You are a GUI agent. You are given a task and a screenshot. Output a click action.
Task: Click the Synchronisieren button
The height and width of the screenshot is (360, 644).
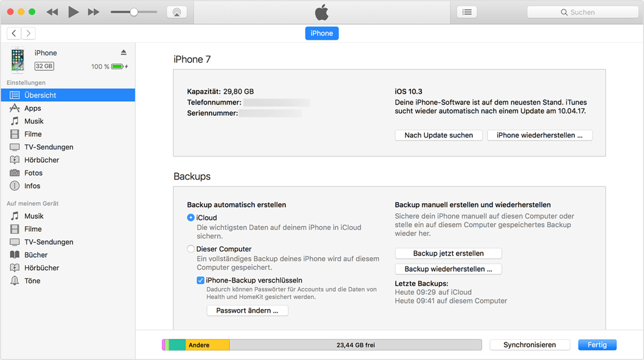pyautogui.click(x=530, y=345)
